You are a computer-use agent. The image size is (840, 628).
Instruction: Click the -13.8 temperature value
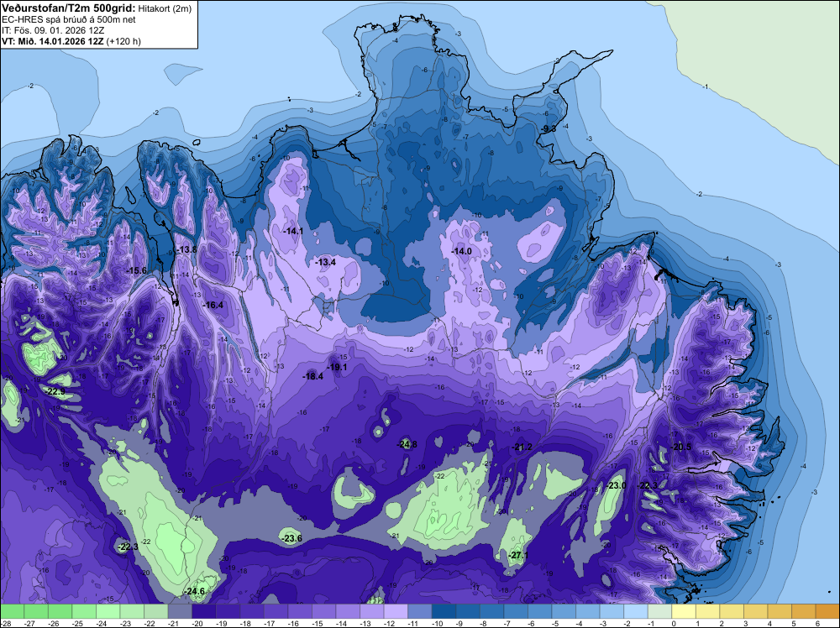(187, 250)
